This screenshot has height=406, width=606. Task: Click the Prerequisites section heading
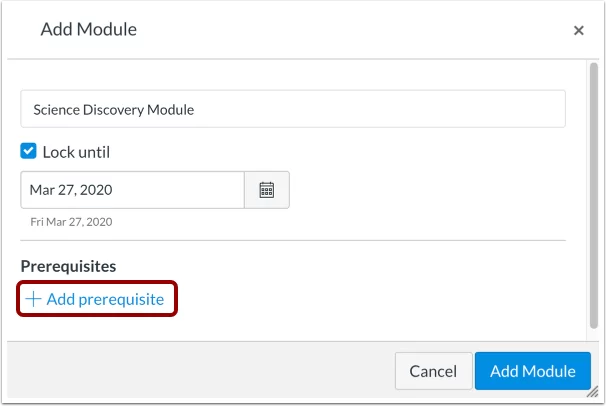[68, 266]
